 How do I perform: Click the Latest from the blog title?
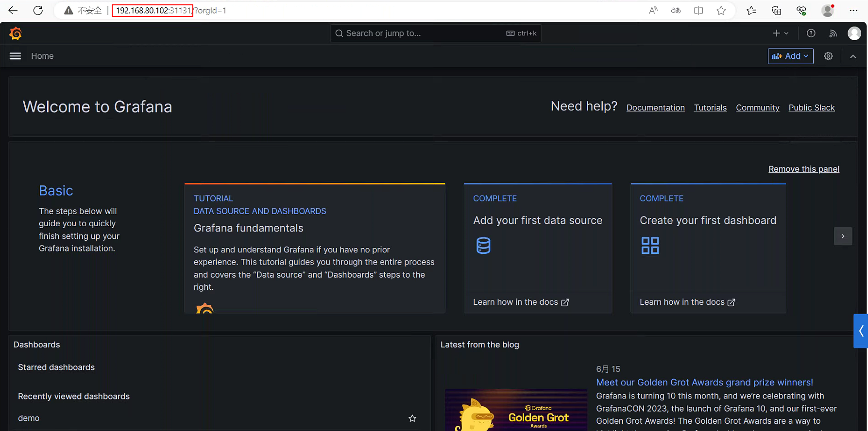(479, 345)
